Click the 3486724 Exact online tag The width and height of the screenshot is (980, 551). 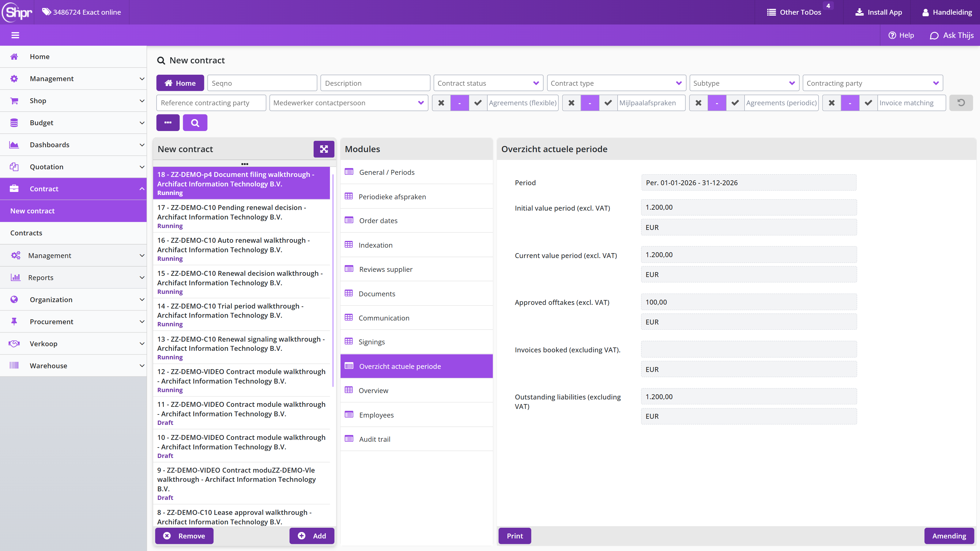pyautogui.click(x=81, y=12)
